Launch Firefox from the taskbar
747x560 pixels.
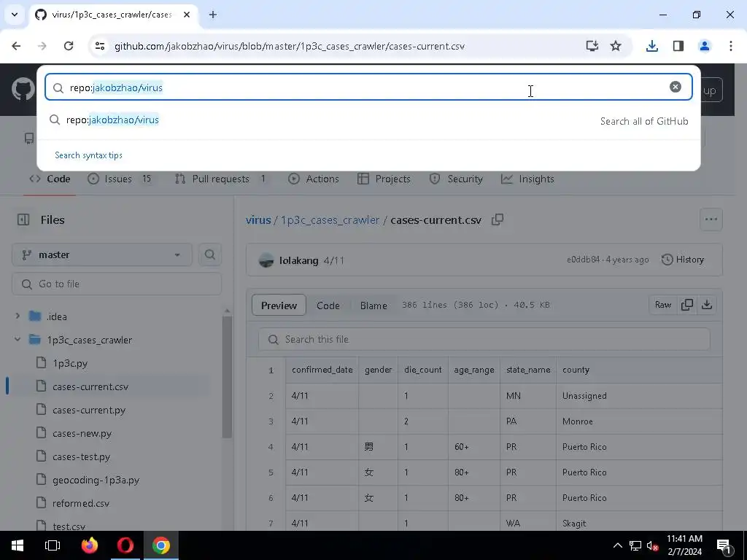(x=89, y=545)
